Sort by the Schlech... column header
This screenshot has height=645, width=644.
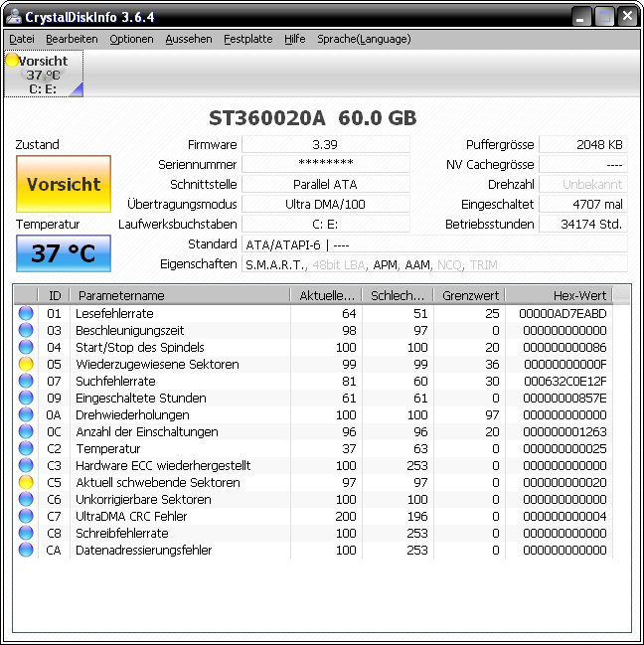click(x=398, y=295)
